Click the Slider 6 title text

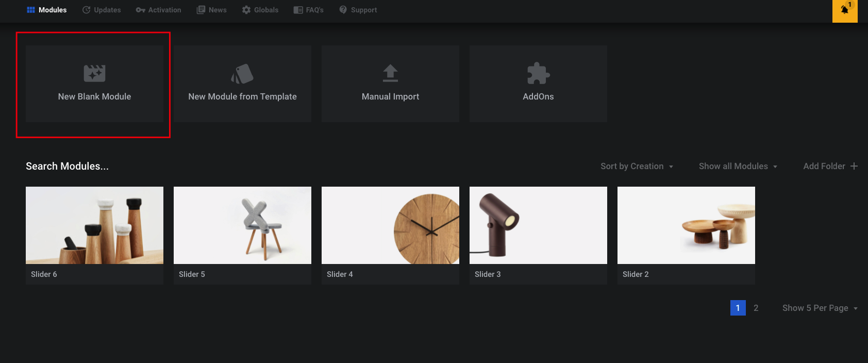tap(44, 274)
